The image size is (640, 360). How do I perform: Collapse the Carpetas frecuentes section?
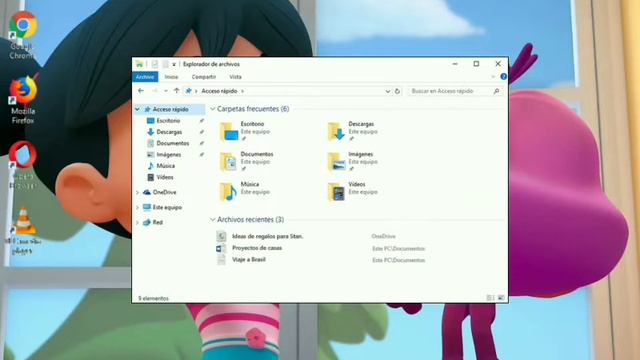click(213, 109)
